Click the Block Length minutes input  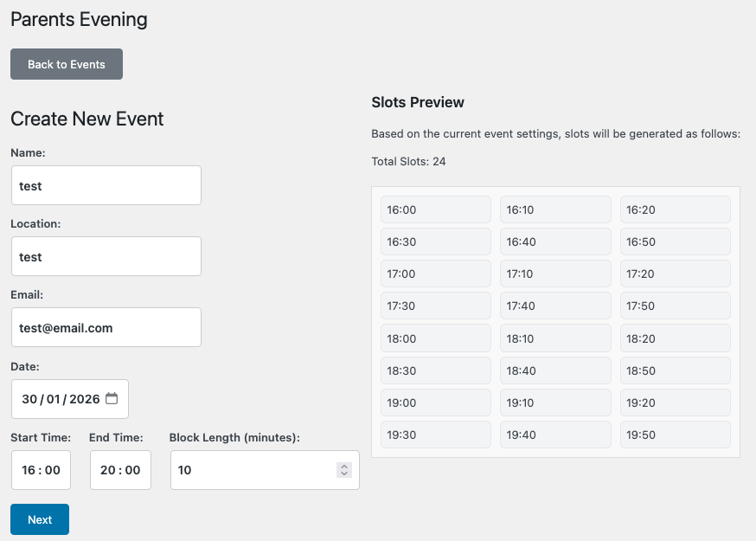[x=251, y=469]
